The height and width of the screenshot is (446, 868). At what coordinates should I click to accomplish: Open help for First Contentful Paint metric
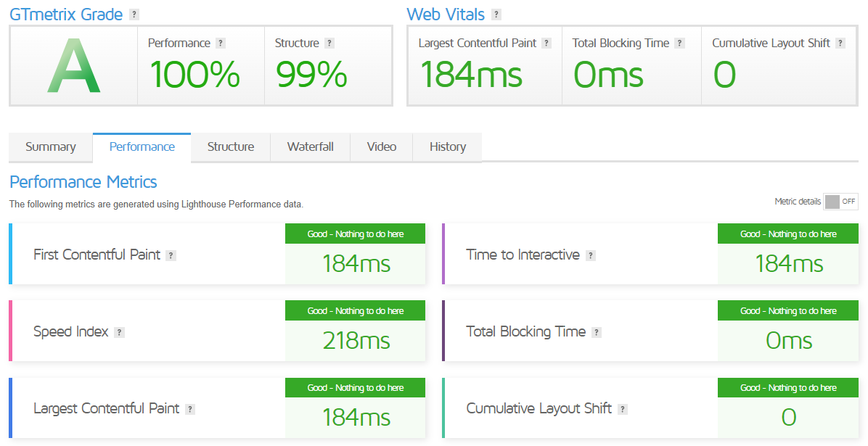[171, 256]
